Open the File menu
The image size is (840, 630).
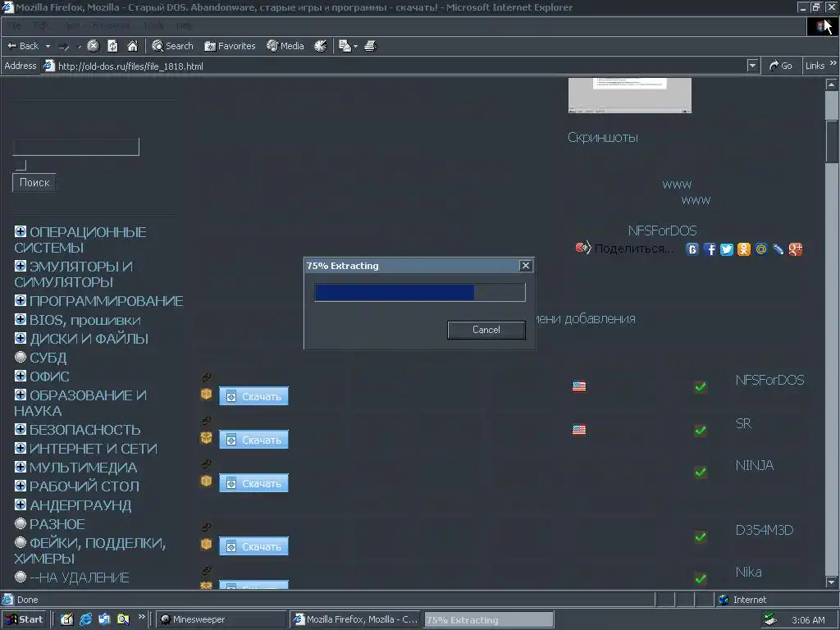coord(15,25)
